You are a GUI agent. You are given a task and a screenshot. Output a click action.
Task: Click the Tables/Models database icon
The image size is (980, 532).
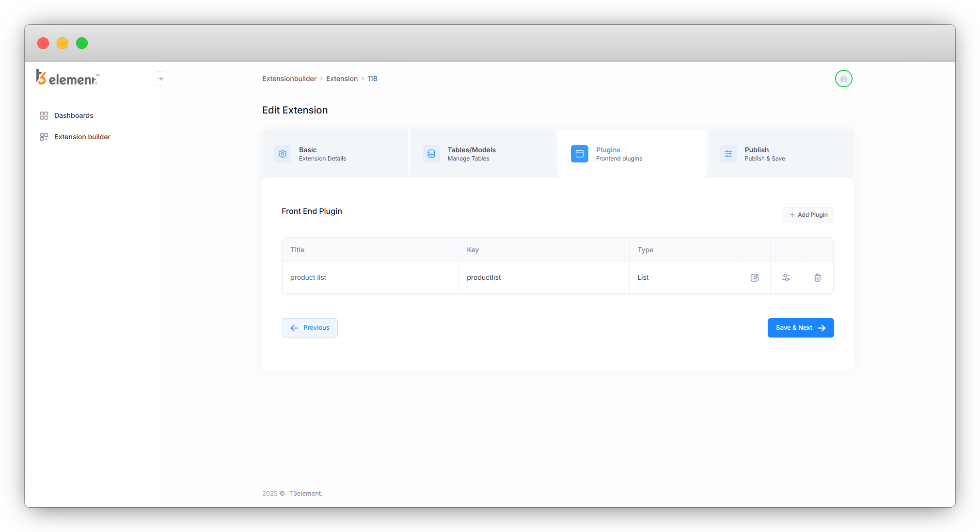click(431, 154)
